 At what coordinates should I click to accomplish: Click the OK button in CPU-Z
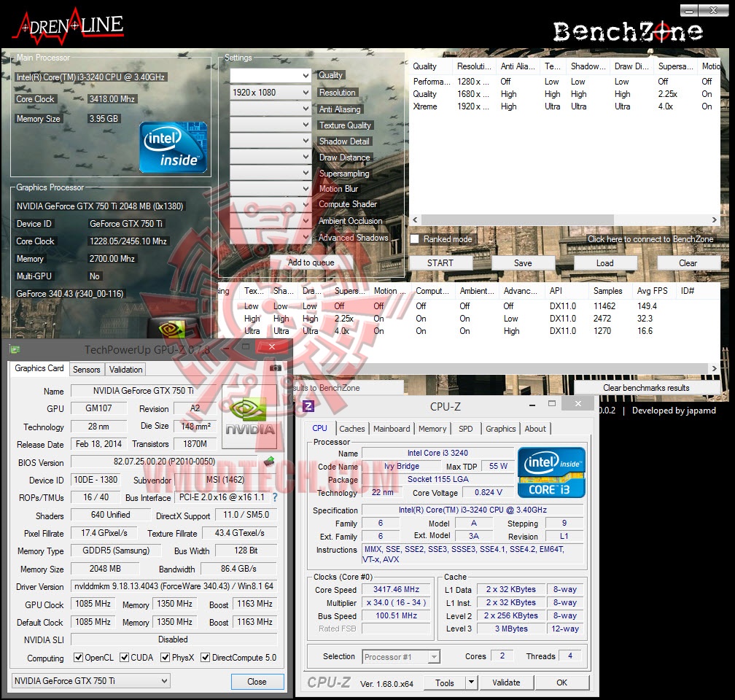click(561, 682)
